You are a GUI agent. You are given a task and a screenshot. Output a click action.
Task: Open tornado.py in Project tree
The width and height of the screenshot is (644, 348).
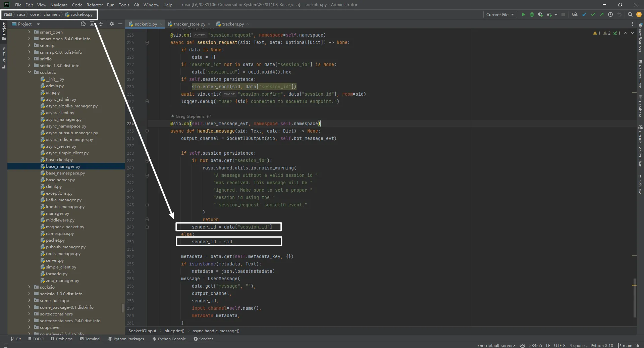pos(56,274)
